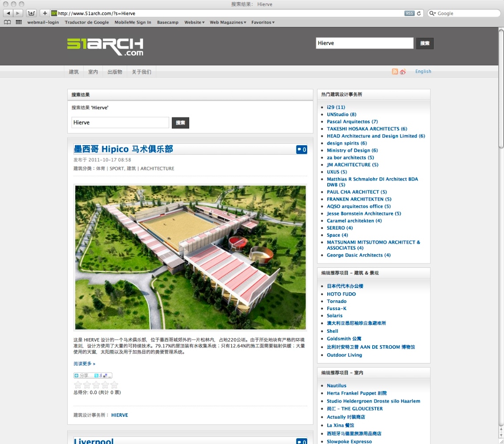
Task: Open TAKESHI HOSAKA ARCHITECTS (6) link
Action: click(x=367, y=129)
